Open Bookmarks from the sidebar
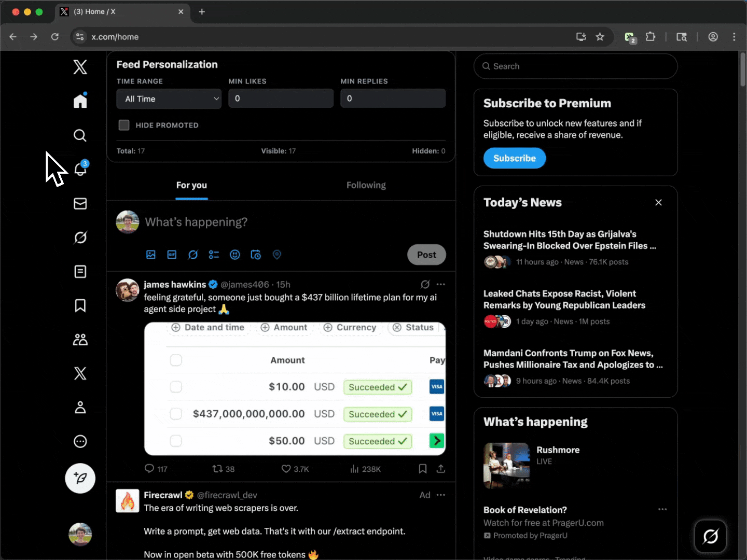 [80, 306]
